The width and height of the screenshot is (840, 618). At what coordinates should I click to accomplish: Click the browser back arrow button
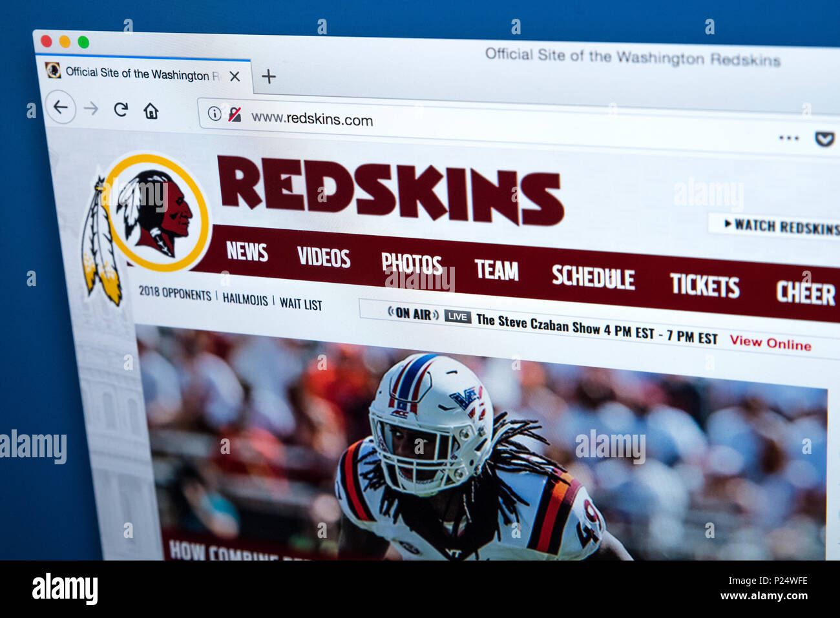60,107
